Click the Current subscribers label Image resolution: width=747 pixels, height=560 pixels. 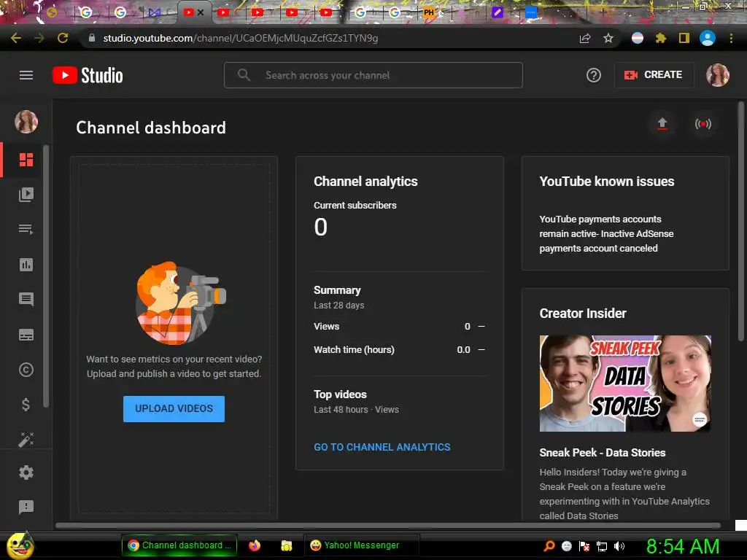(x=355, y=205)
